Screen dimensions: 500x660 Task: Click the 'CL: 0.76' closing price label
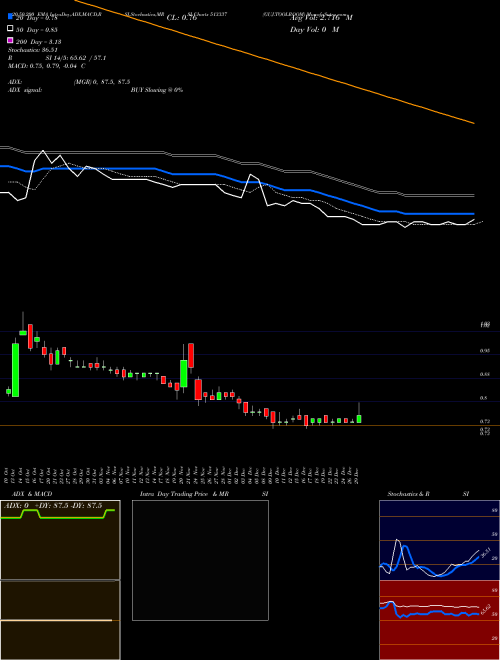click(x=182, y=18)
